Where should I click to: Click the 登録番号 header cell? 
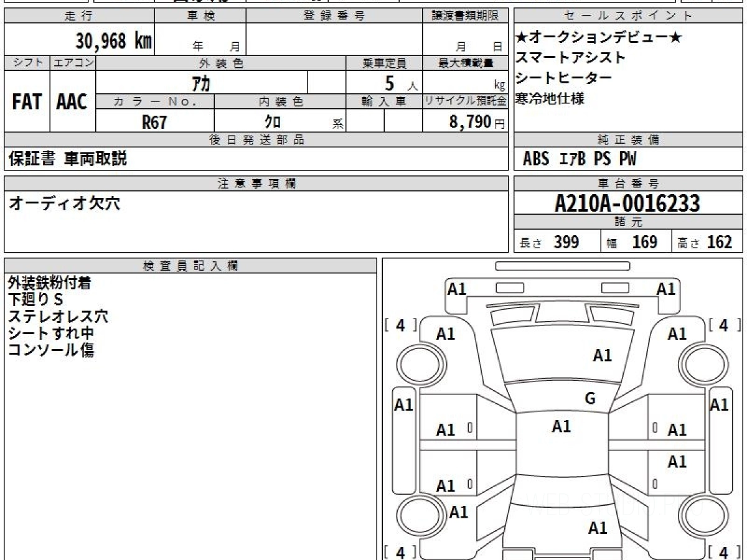coord(334,16)
